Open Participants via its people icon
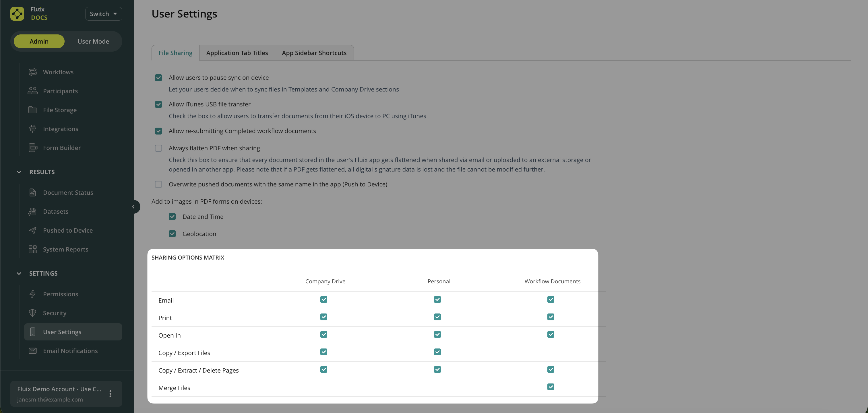This screenshot has height=413, width=868. tap(33, 91)
